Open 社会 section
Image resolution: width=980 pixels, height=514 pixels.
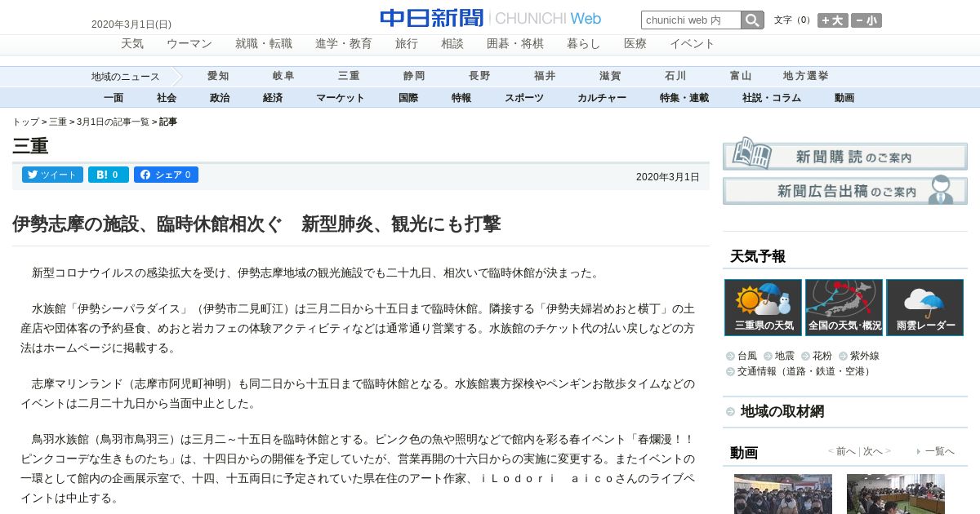coord(167,98)
